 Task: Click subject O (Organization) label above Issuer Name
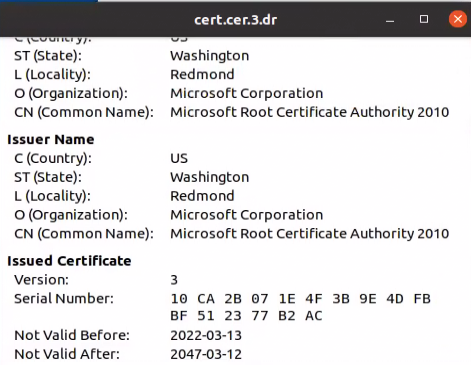(x=71, y=94)
